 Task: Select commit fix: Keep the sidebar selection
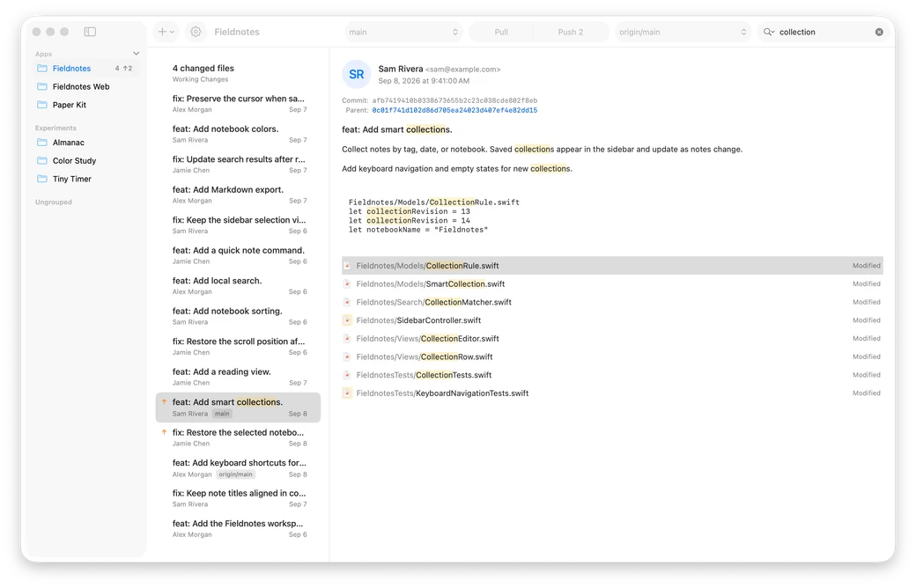click(x=238, y=224)
